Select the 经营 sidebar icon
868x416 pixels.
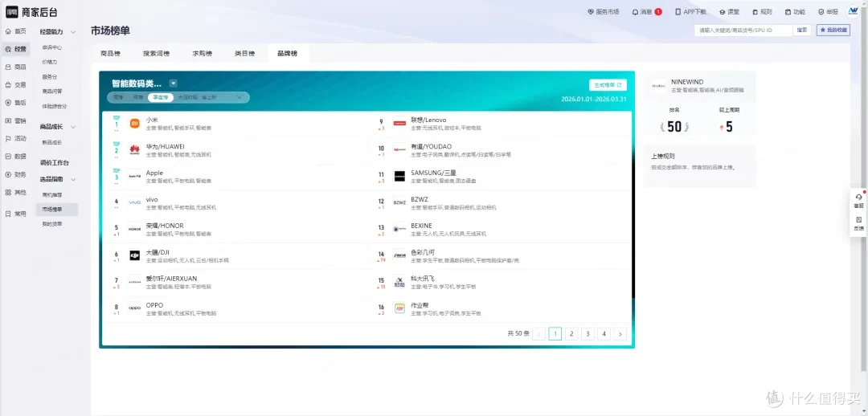[x=8, y=49]
